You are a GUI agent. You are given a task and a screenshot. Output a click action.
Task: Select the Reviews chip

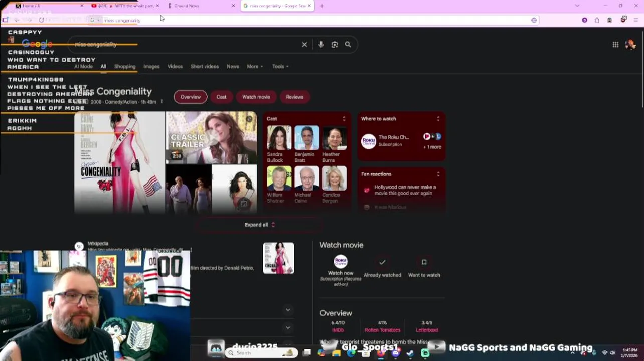(295, 97)
